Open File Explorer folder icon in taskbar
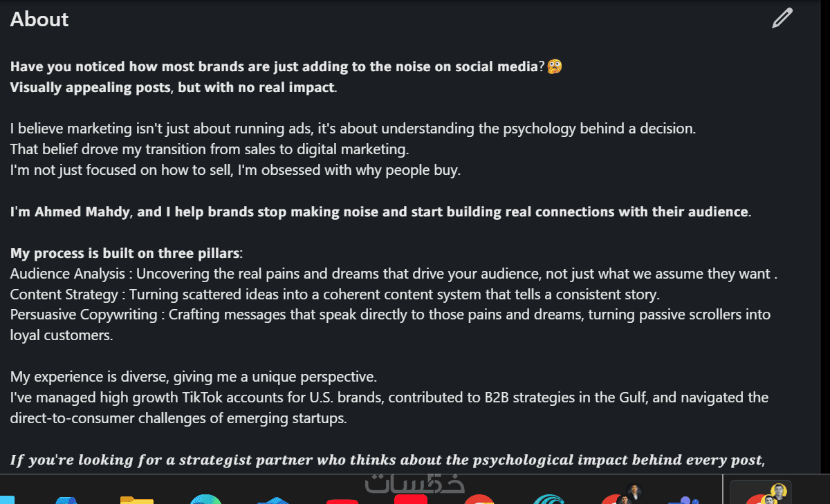Image resolution: width=830 pixels, height=504 pixels. (136, 499)
